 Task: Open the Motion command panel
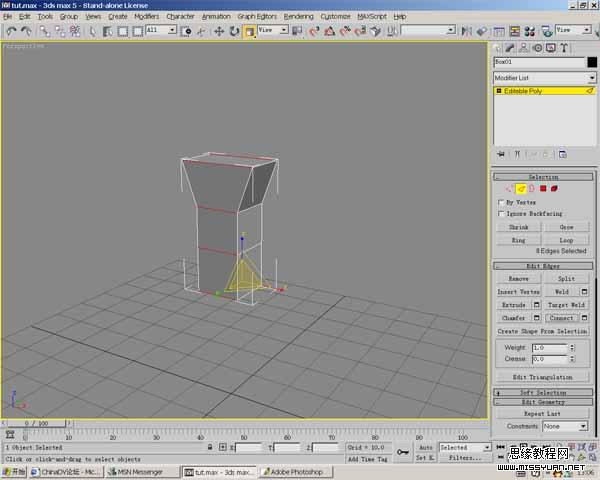(x=538, y=48)
